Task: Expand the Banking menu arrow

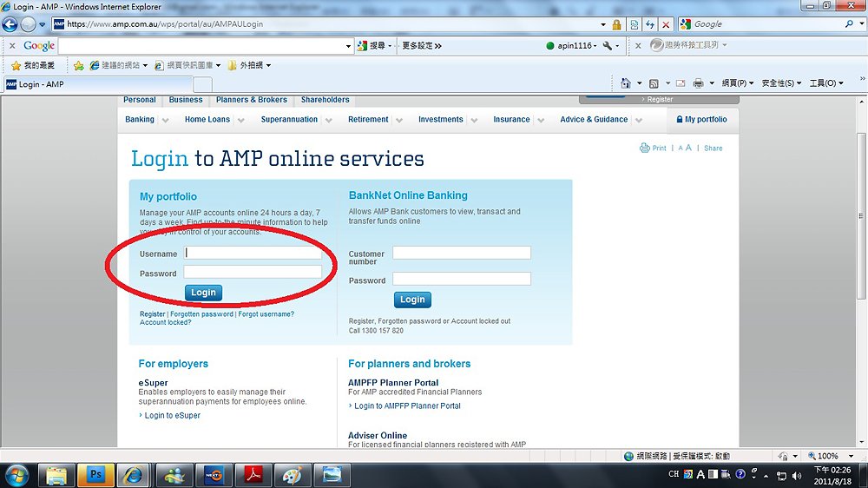Action: [165, 120]
